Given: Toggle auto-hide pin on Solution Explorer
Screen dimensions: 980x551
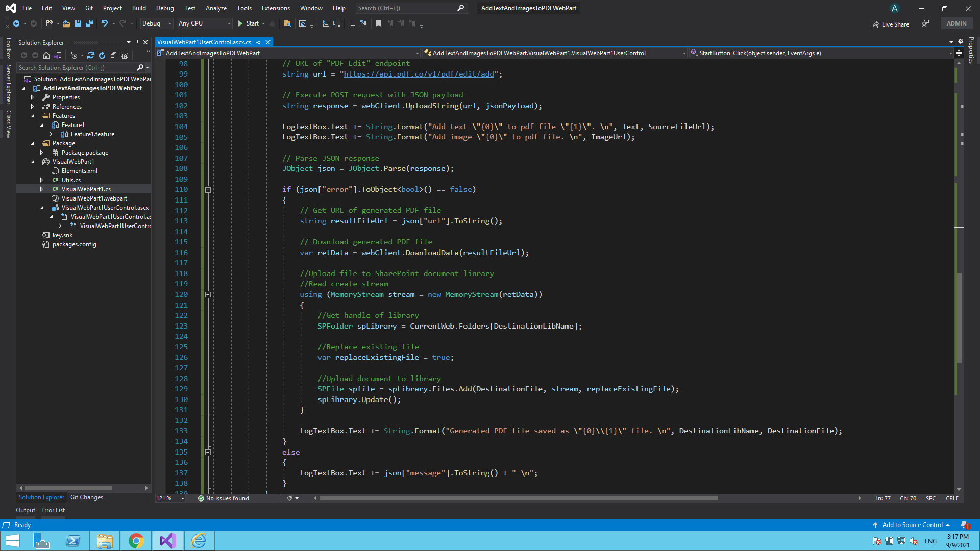Looking at the screenshot, I should click(137, 42).
